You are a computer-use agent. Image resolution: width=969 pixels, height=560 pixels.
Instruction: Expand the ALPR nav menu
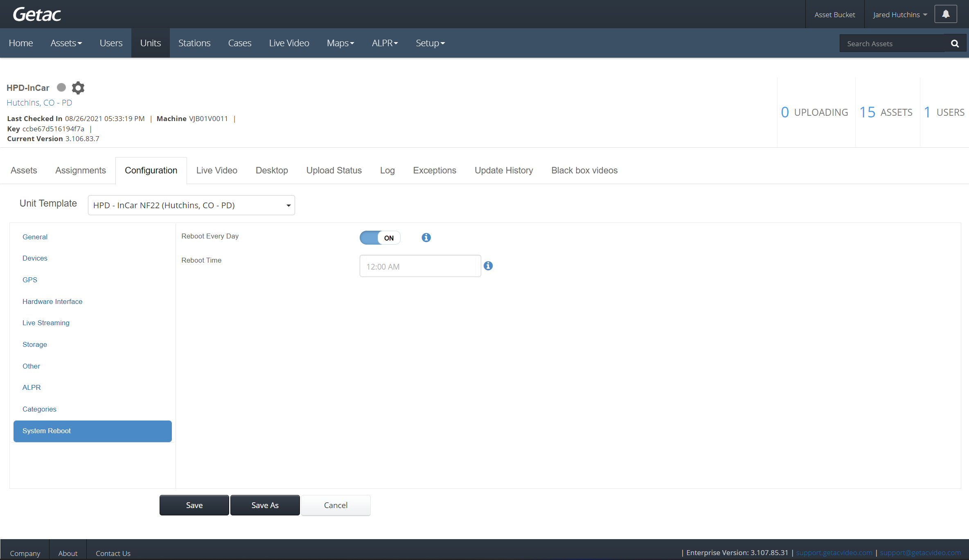(x=385, y=43)
